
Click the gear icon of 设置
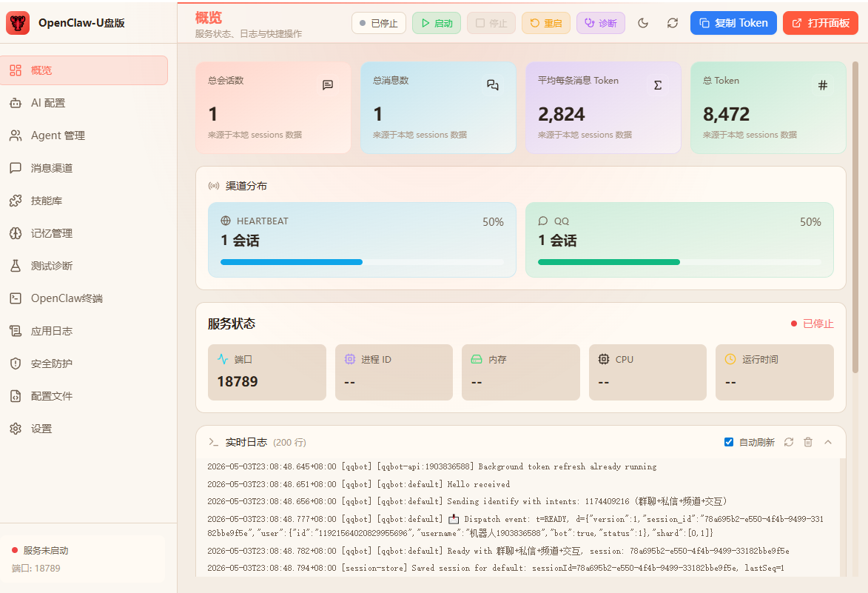click(16, 429)
